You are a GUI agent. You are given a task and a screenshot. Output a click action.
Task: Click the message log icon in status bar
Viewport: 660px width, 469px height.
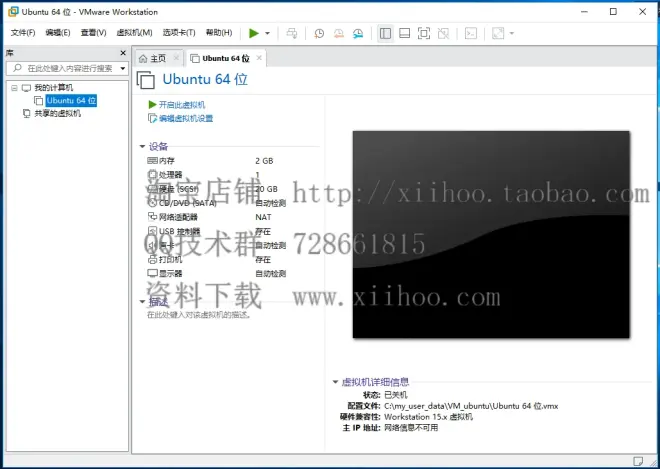point(638,461)
